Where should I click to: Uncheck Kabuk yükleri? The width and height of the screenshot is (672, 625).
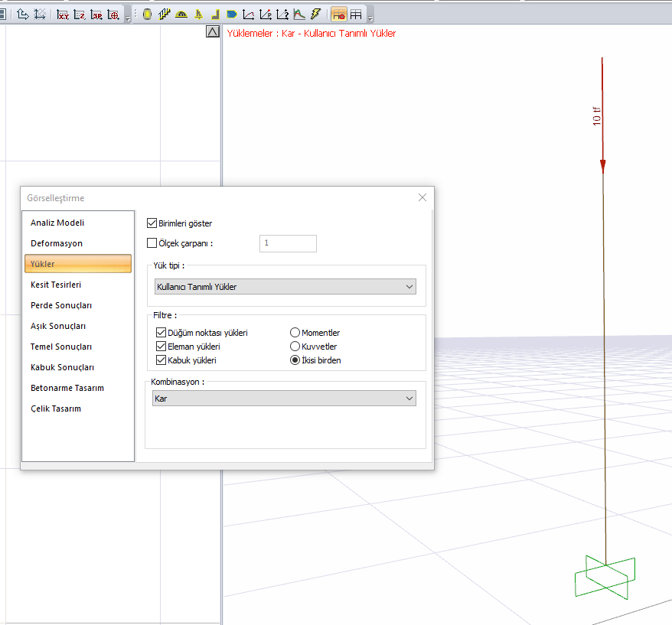click(161, 360)
